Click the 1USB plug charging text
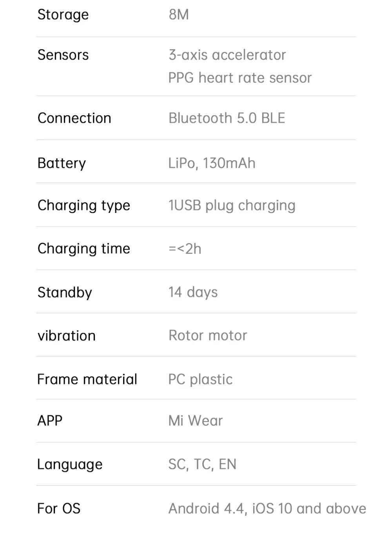The height and width of the screenshot is (534, 392). pos(232,206)
